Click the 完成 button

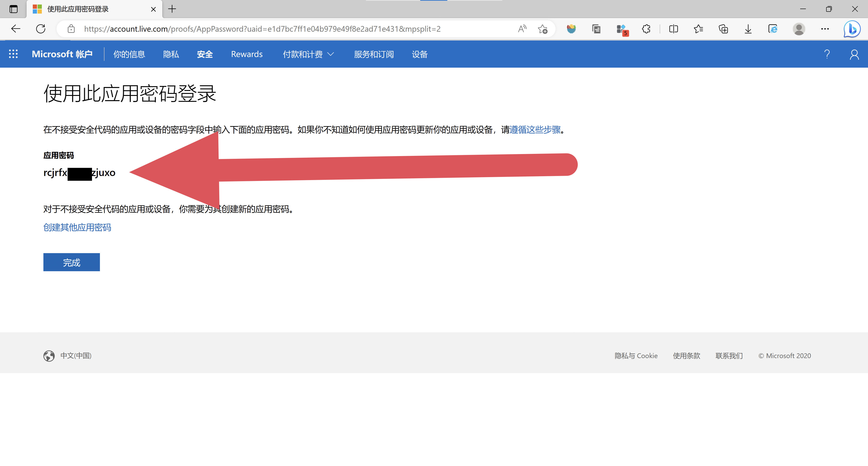tap(71, 262)
